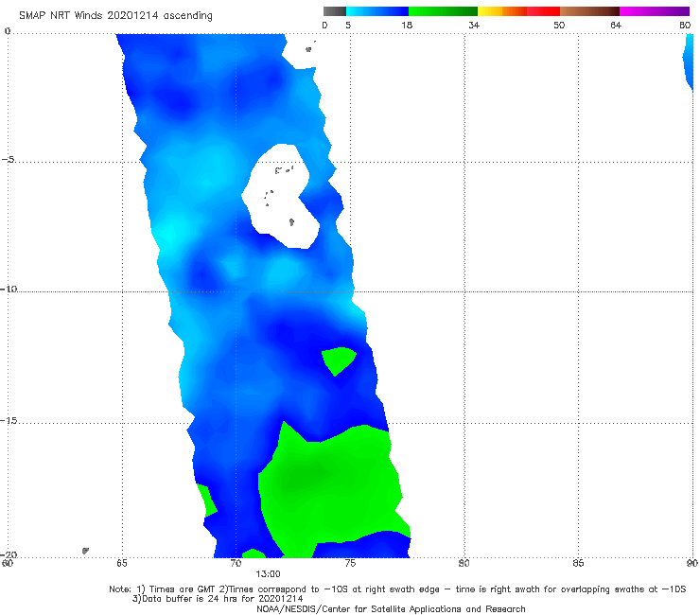Click the swath time label '13:00'
Image resolution: width=700 pixels, height=615 pixels.
(x=268, y=574)
